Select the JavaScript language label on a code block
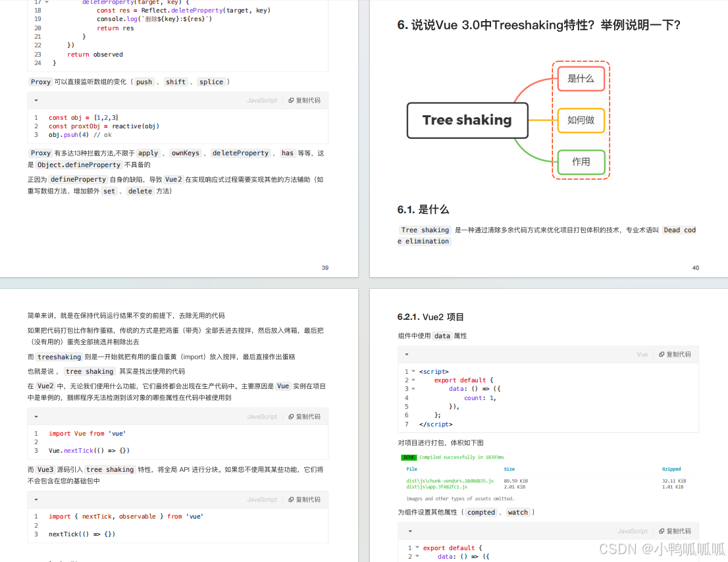 point(261,100)
